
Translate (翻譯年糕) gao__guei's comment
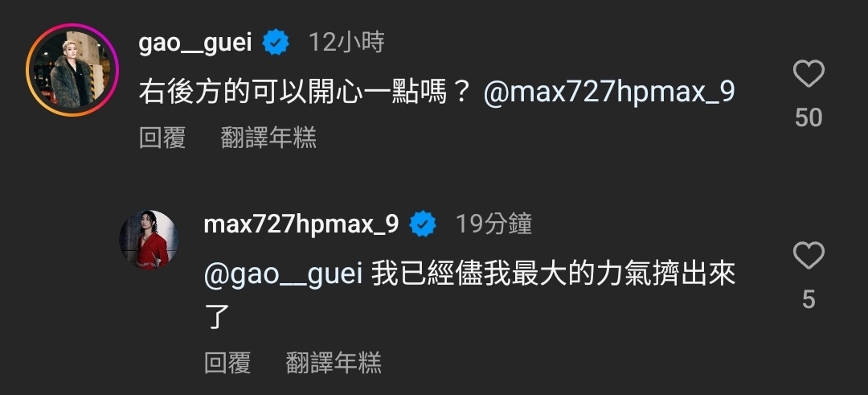pyautogui.click(x=268, y=138)
